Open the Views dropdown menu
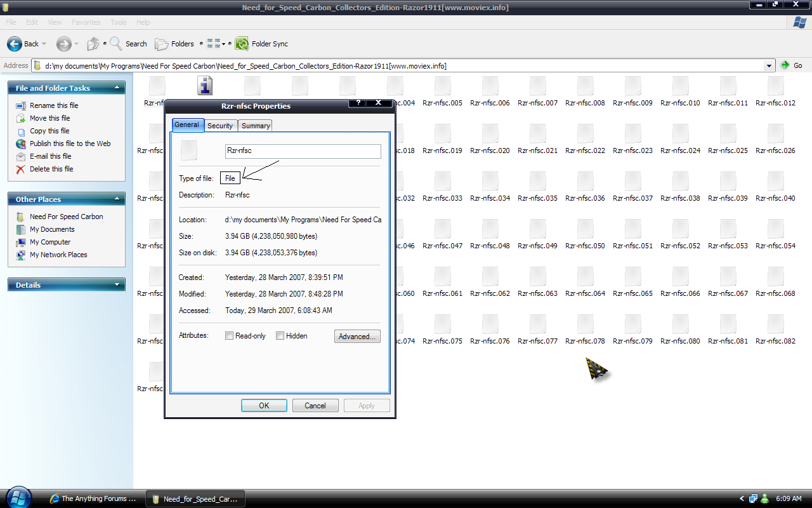Viewport: 812px width, 508px height. tap(216, 44)
